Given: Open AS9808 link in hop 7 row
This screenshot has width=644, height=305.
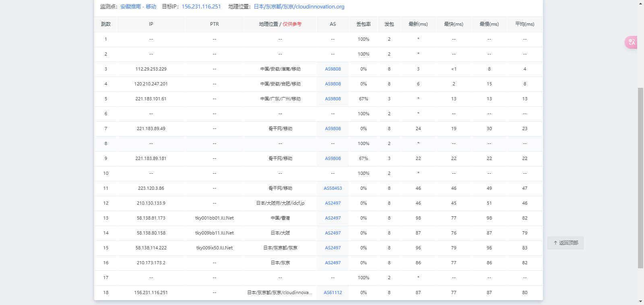Looking at the screenshot, I should pyautogui.click(x=332, y=129).
